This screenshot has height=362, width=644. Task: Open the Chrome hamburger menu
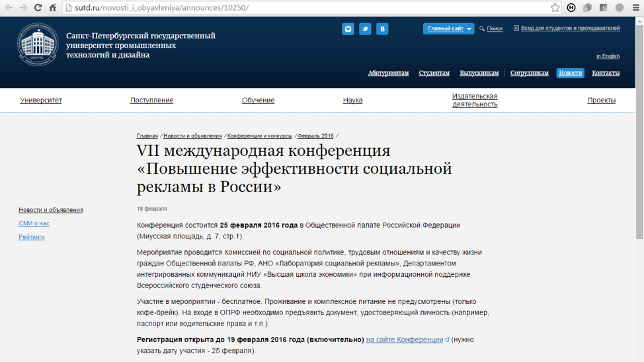(636, 7)
